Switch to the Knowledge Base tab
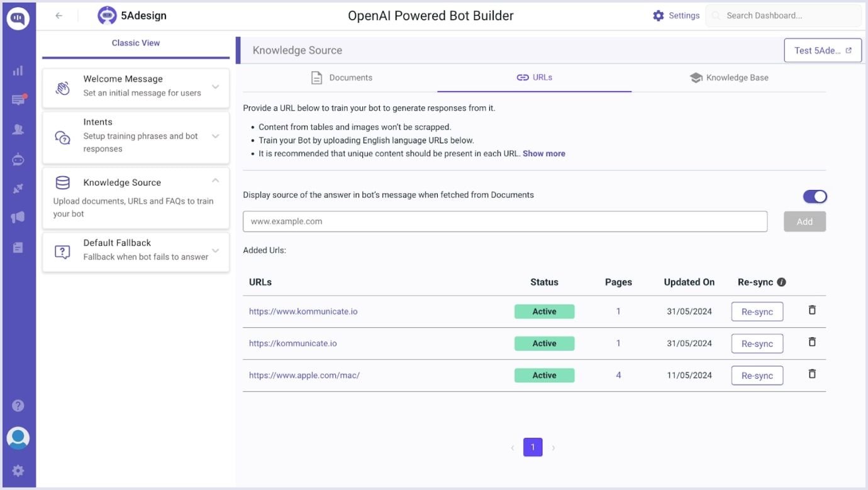 click(728, 78)
